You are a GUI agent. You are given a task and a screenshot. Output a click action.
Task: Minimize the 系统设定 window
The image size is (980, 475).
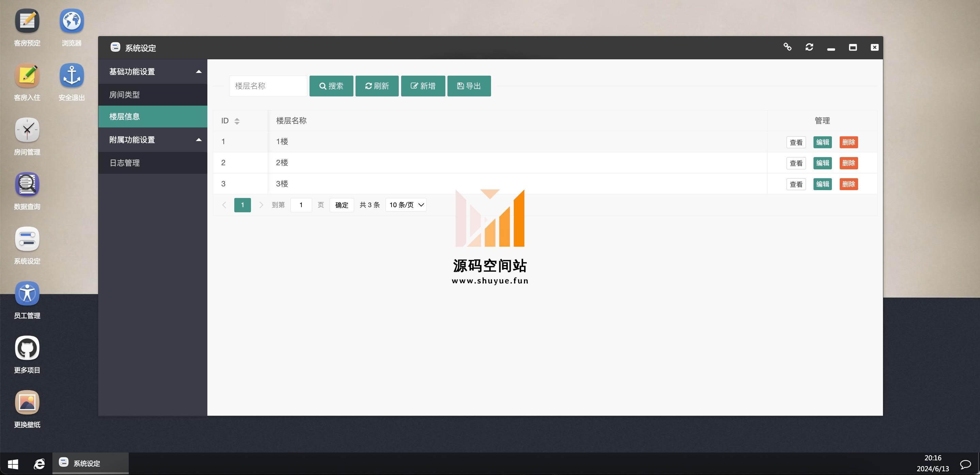coord(831,49)
